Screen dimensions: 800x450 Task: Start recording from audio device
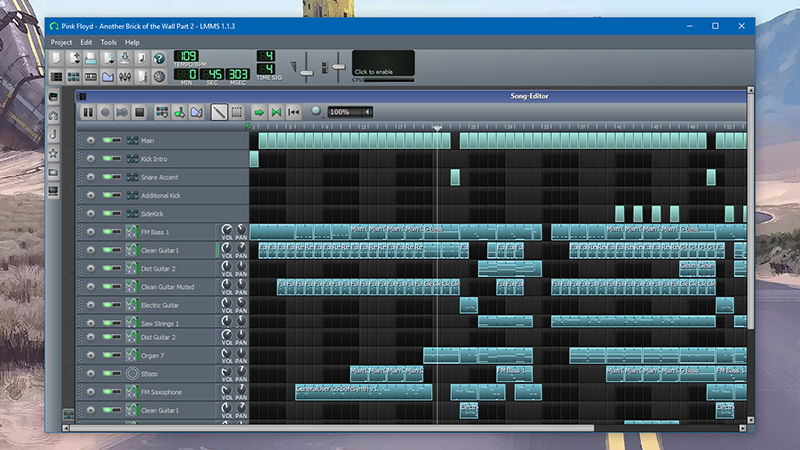(105, 112)
